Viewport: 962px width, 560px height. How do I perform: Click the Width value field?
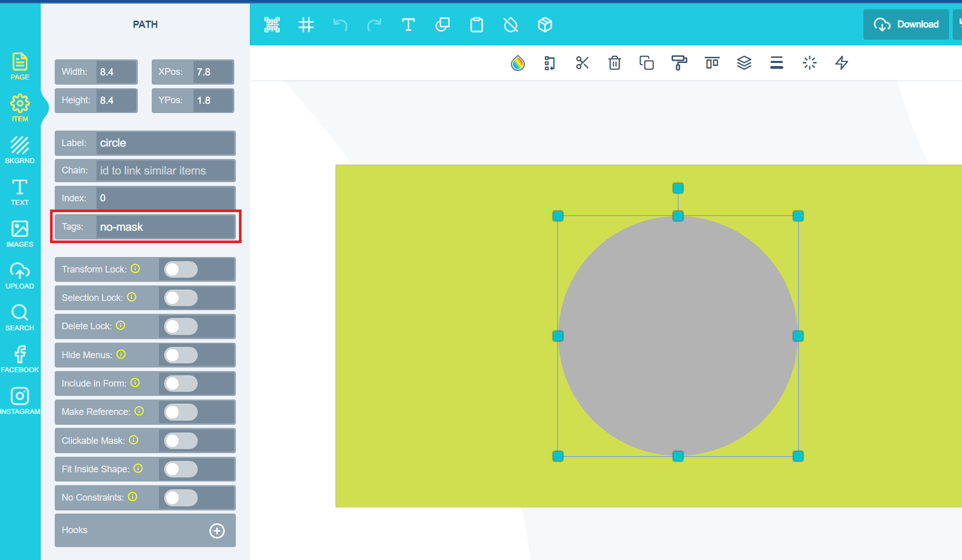click(x=116, y=72)
